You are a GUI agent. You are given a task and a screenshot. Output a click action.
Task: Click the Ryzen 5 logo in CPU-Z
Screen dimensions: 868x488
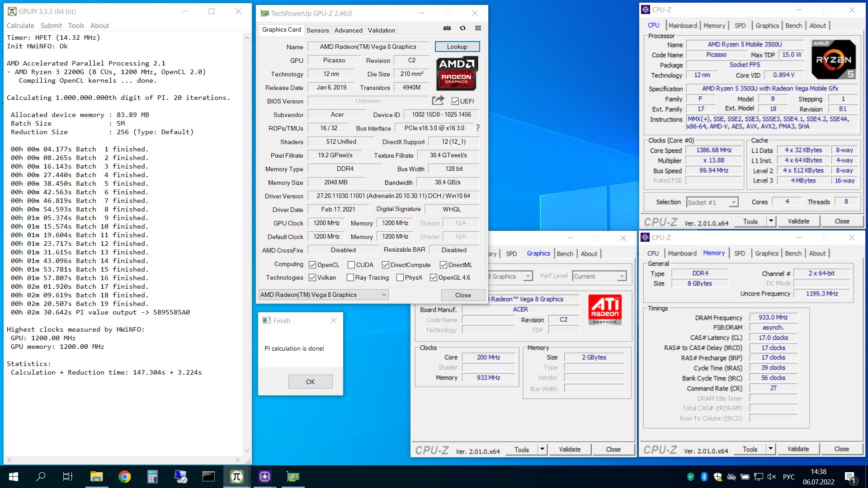click(x=834, y=59)
